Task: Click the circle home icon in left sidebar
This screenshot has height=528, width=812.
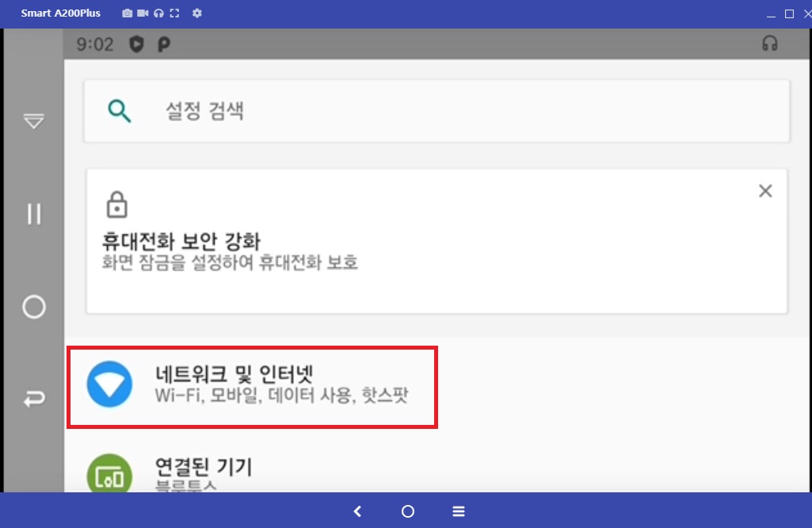Action: pos(33,307)
